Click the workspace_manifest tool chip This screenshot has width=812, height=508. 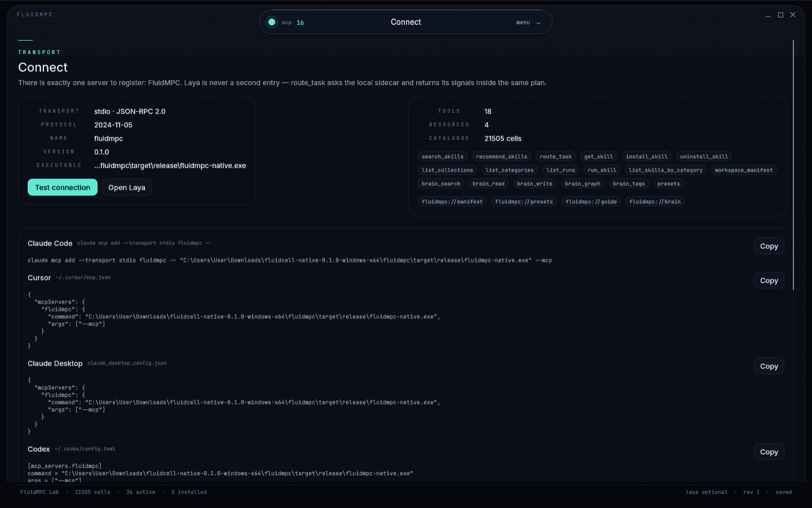point(744,170)
